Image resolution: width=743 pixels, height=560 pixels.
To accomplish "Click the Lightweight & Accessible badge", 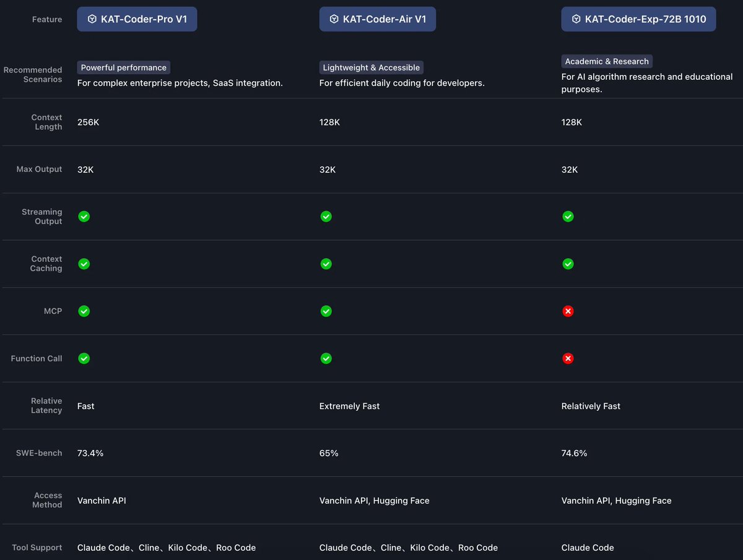I will click(x=371, y=67).
